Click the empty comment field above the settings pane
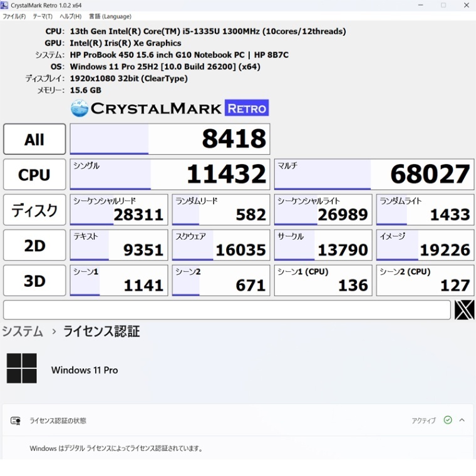The width and height of the screenshot is (476, 476). 227,310
